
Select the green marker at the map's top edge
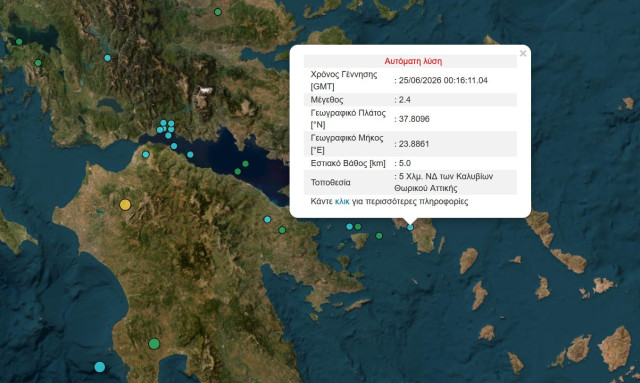click(x=218, y=12)
